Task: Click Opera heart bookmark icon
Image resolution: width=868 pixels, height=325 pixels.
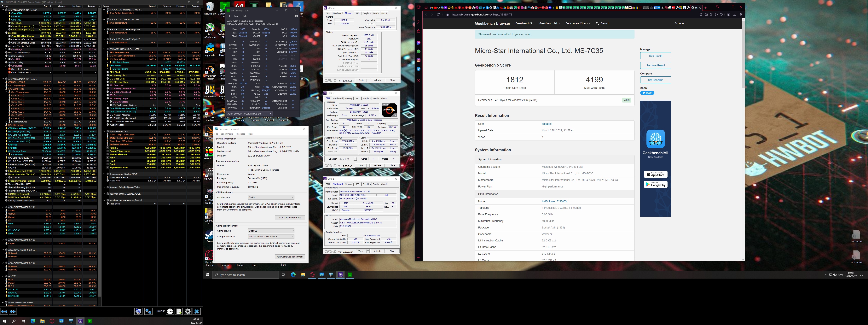Action: coord(721,15)
